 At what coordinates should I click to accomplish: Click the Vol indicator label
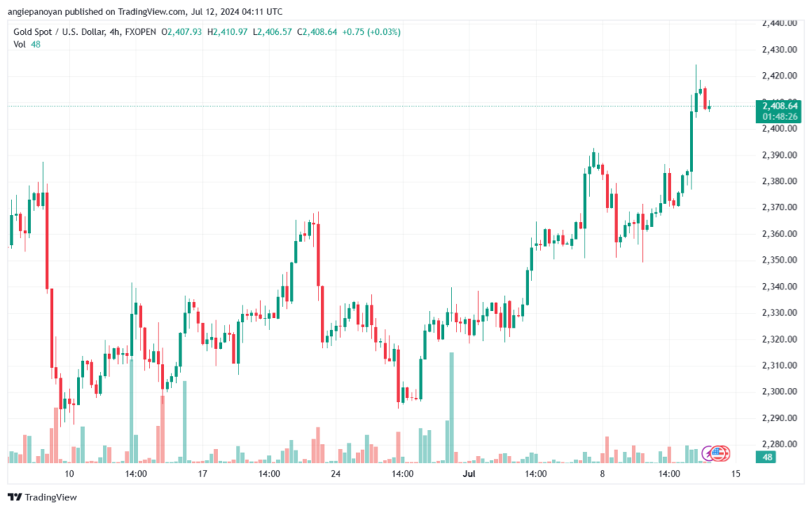19,44
